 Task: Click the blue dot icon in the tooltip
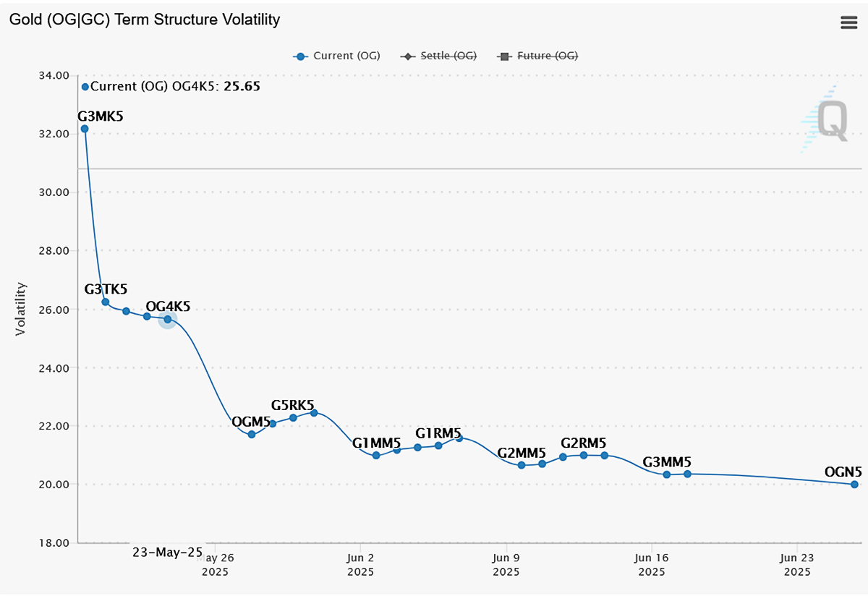85,86
